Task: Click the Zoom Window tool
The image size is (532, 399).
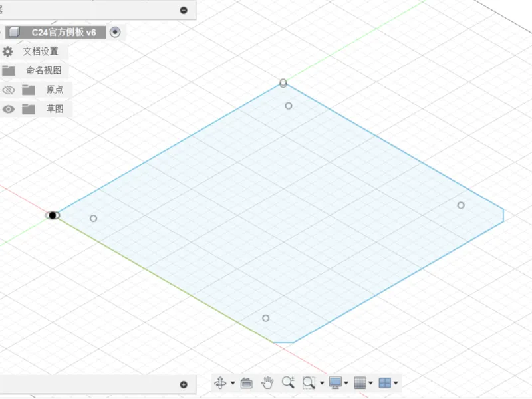Action: (309, 383)
